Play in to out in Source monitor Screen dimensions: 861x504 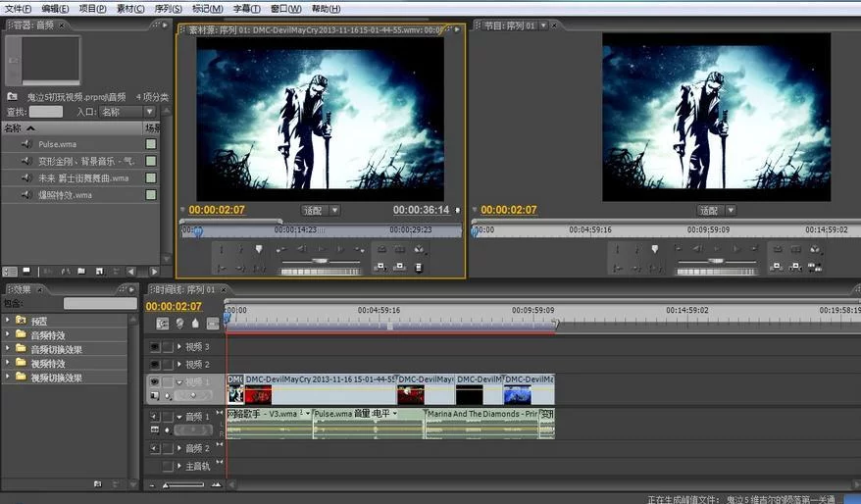259,268
